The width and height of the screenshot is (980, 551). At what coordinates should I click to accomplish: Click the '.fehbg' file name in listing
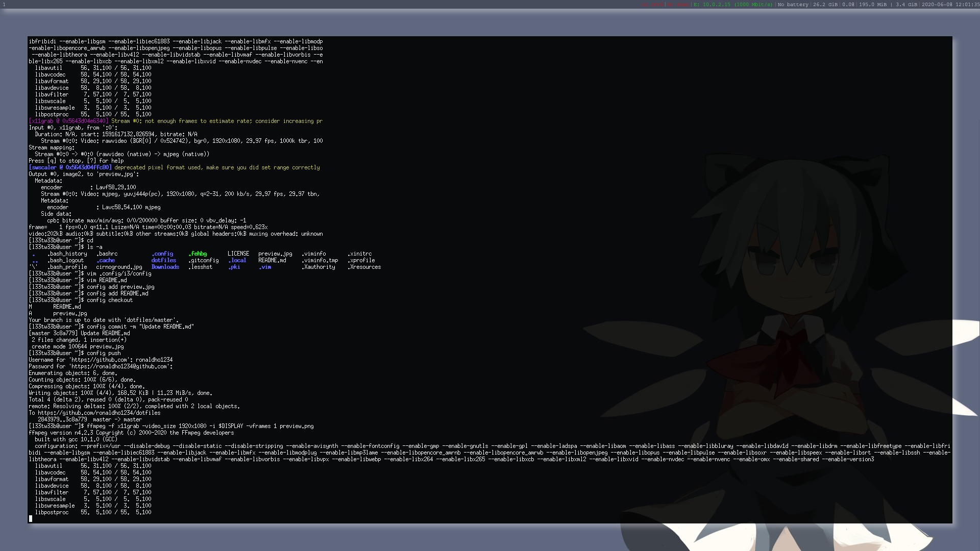click(x=198, y=254)
